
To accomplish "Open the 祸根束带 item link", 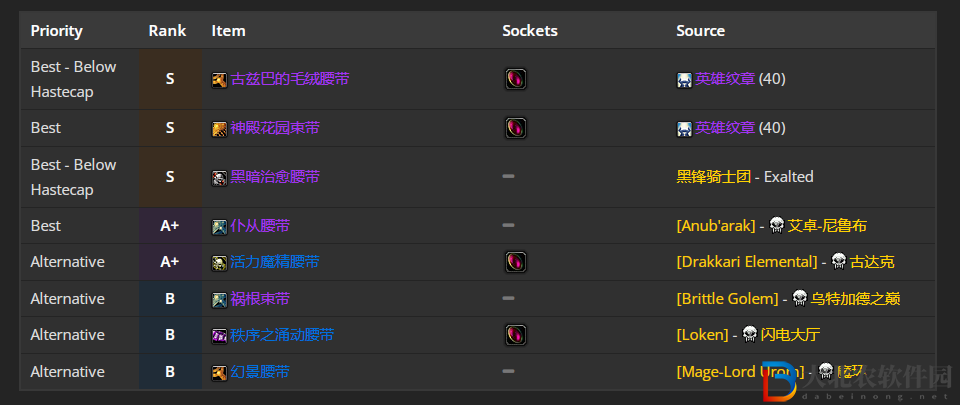I will click(x=260, y=299).
